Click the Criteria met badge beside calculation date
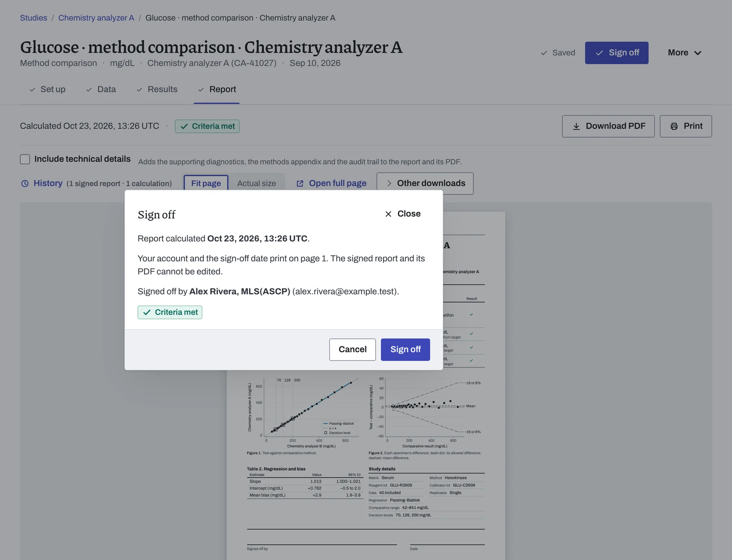Viewport: 732px width, 560px height. pos(207,126)
